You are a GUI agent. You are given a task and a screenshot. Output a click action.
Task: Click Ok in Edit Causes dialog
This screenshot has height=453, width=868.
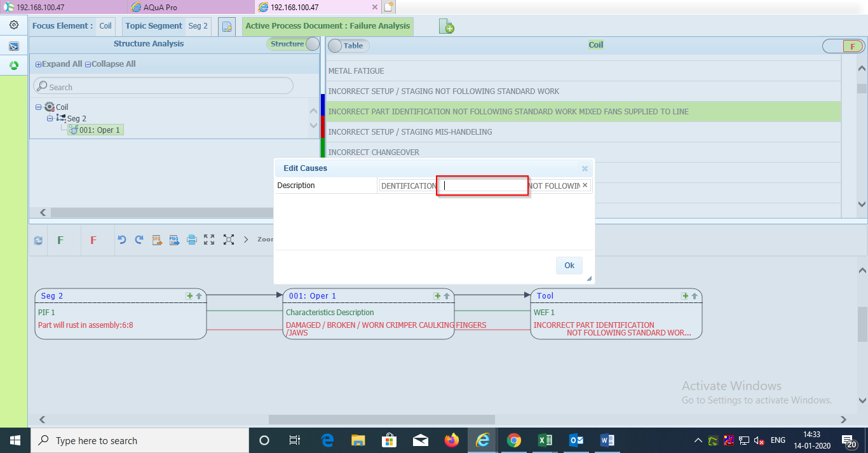(x=569, y=266)
